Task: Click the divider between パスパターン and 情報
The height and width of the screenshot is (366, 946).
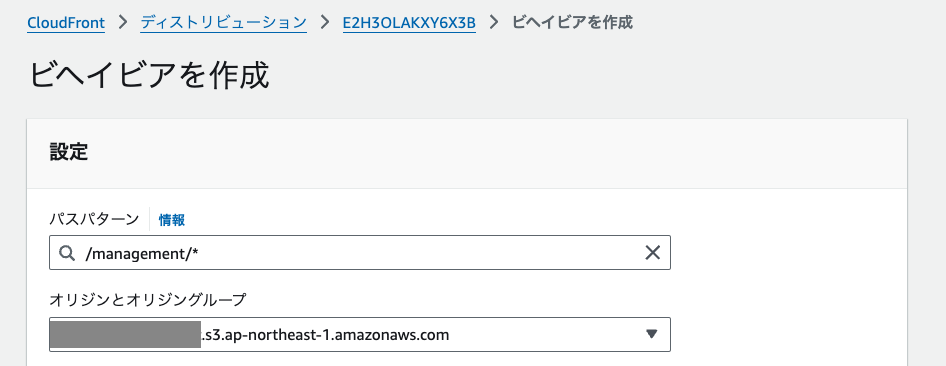Action: 149,220
